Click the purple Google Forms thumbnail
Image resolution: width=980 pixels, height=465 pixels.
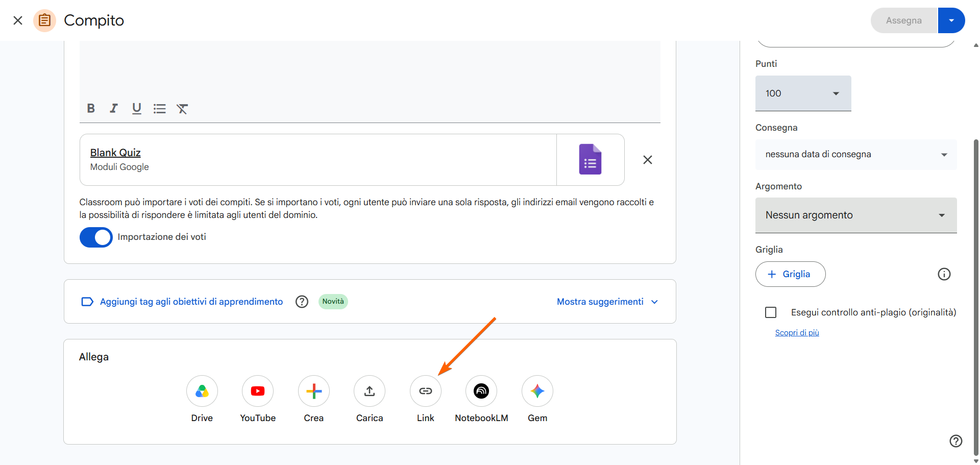pos(590,159)
